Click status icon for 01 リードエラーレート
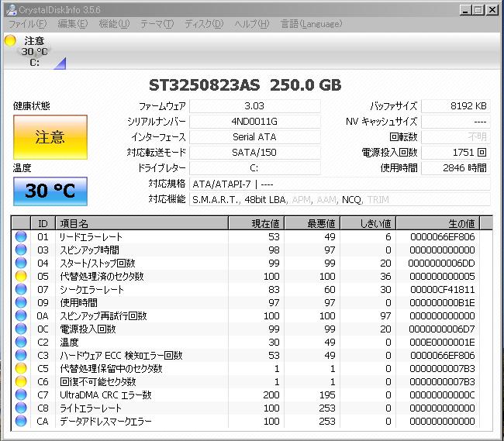 [x=21, y=236]
